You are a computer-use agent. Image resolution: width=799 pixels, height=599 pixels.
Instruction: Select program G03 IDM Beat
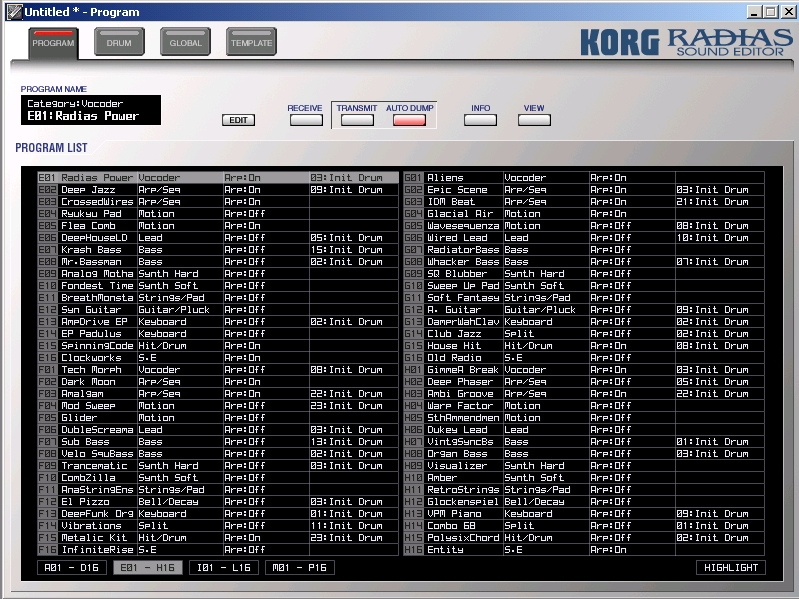584,202
